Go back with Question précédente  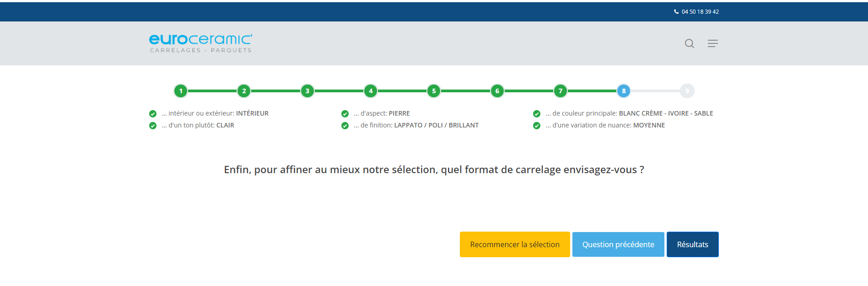pos(618,244)
